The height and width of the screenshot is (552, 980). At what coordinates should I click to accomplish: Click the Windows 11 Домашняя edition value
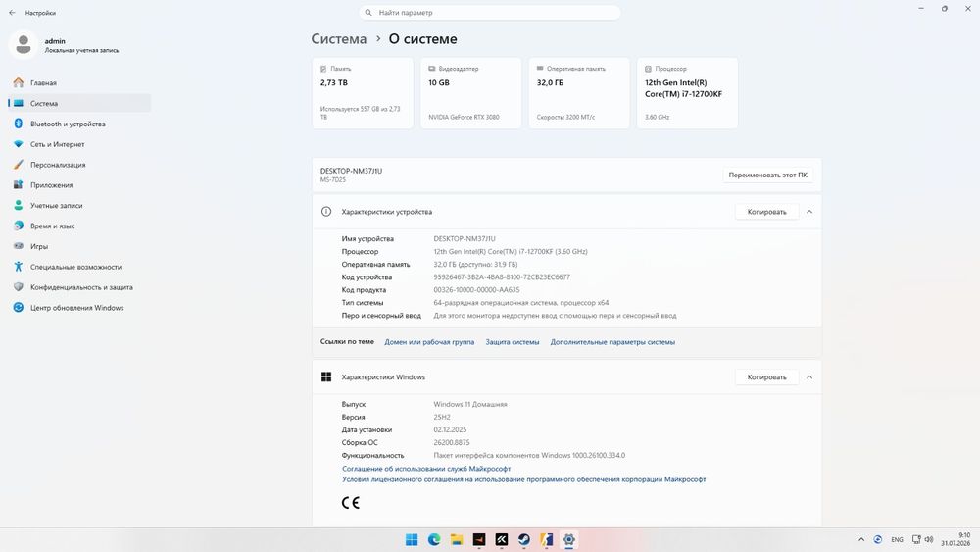tap(470, 405)
